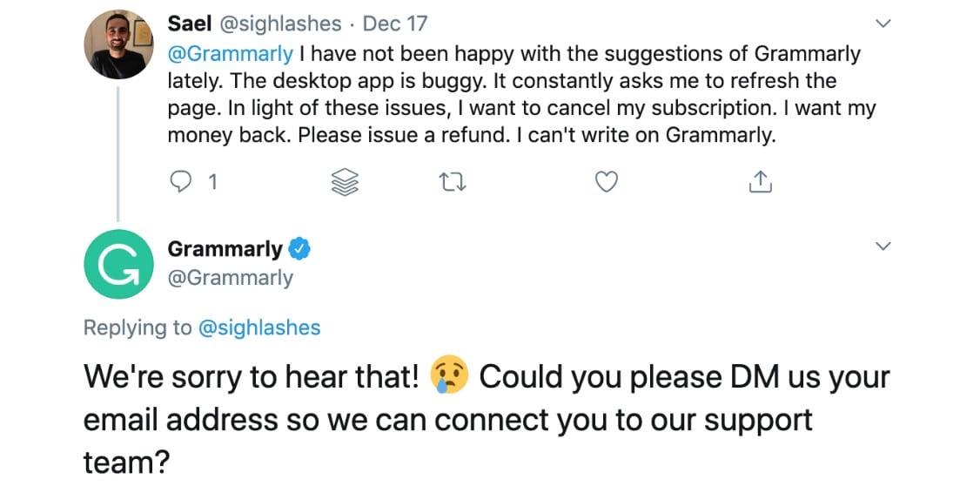980x493 pixels.
Task: Click the blue verified badge beside Grammarly
Action: [x=300, y=249]
